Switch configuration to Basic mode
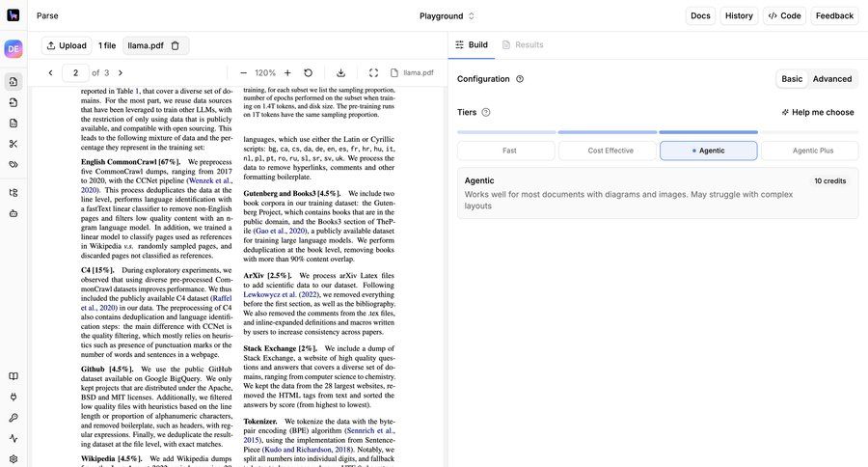Viewport: 868px width, 467px height. [792, 79]
